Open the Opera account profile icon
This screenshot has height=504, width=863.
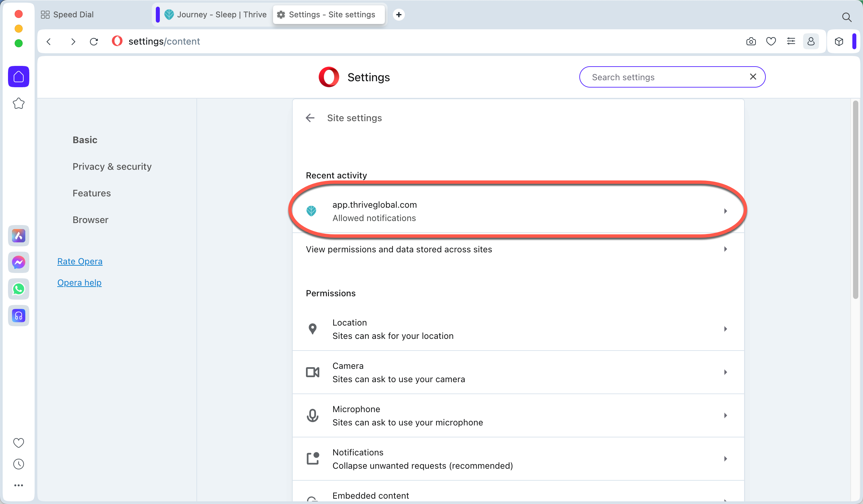pos(811,41)
